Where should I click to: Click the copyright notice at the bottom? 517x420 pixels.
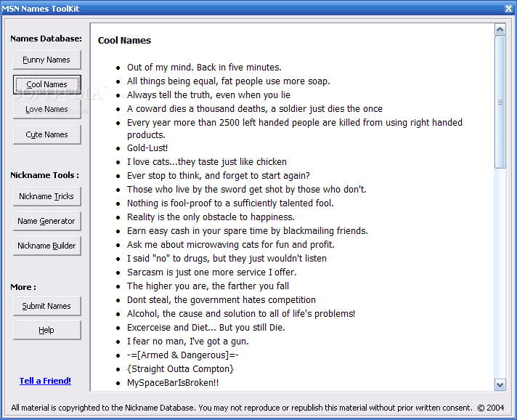point(258,408)
